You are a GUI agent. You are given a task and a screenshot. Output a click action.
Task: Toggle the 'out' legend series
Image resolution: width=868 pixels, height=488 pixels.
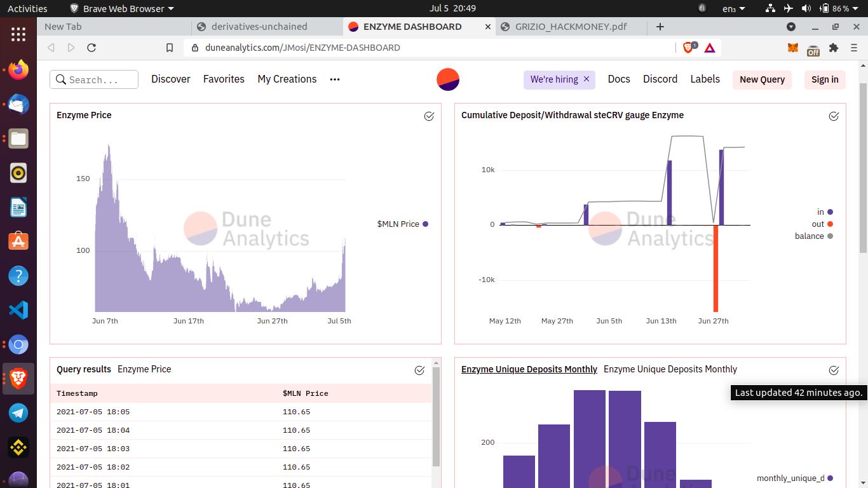tap(822, 224)
